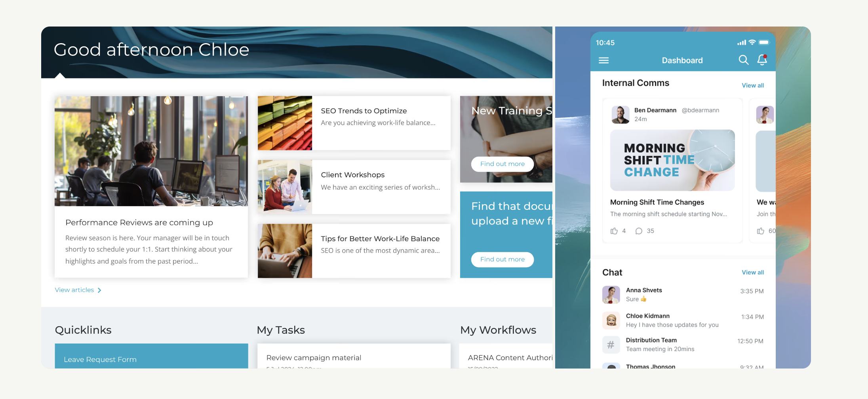The height and width of the screenshot is (399, 868).
Task: Click Find out more on Find that document card
Action: pyautogui.click(x=502, y=259)
